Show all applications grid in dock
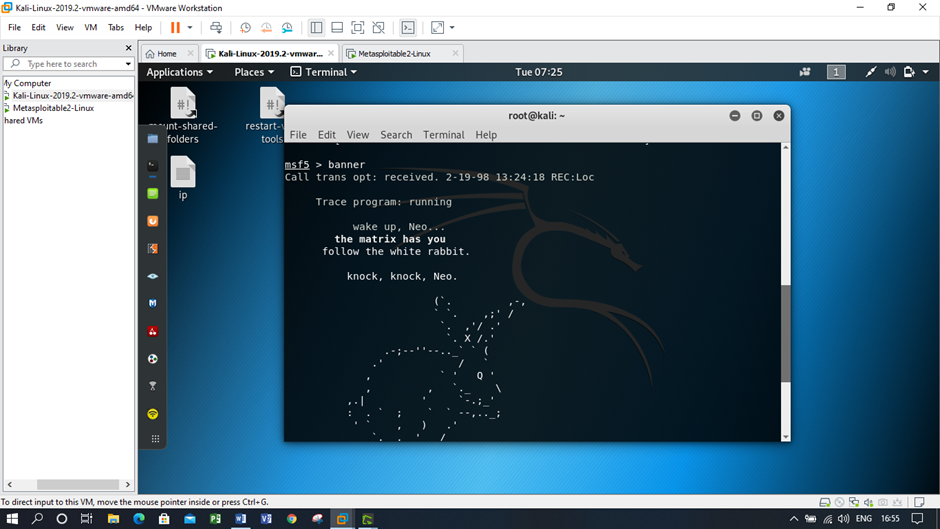 click(x=155, y=439)
